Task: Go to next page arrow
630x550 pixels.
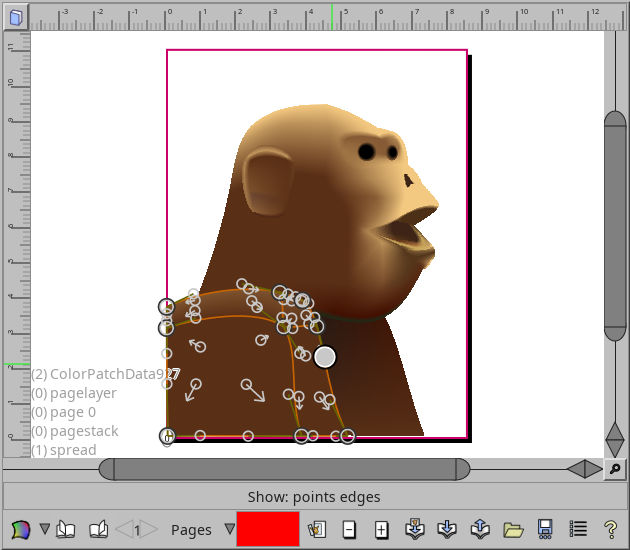Action: [x=149, y=530]
